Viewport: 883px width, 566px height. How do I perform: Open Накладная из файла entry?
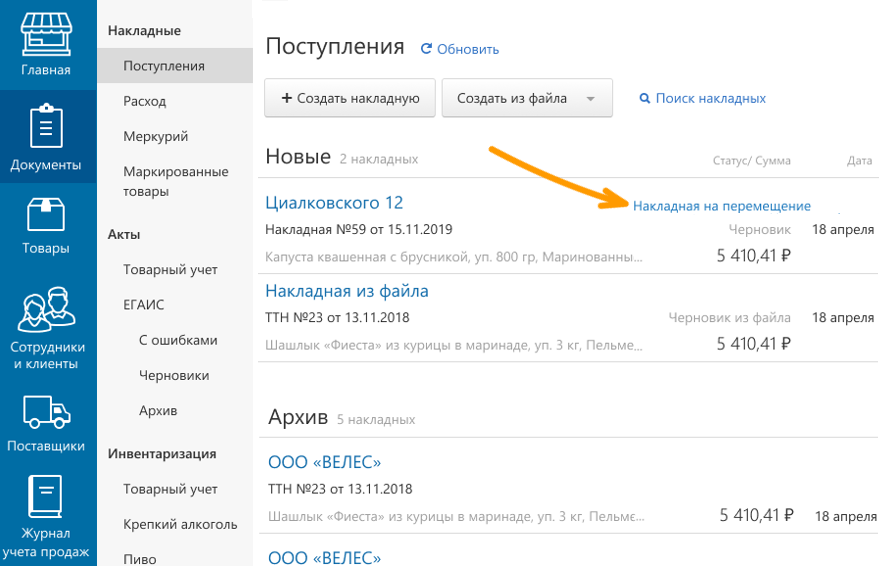(347, 291)
